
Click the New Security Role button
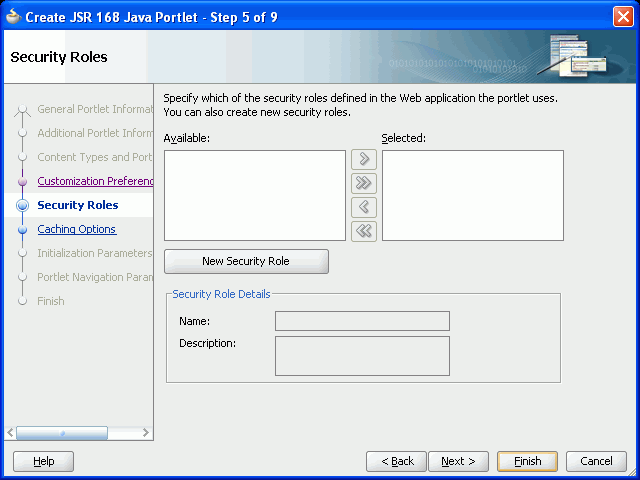pyautogui.click(x=246, y=261)
